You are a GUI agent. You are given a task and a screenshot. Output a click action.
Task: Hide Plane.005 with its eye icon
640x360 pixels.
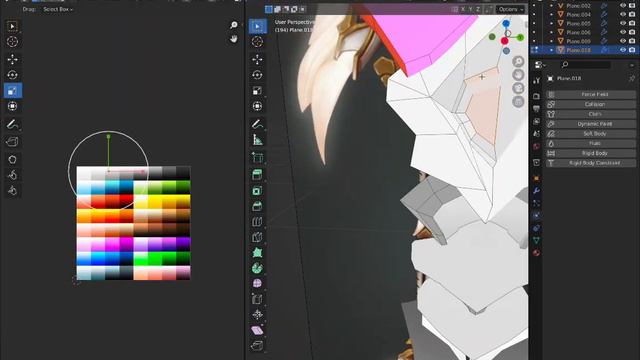[x=623, y=23]
